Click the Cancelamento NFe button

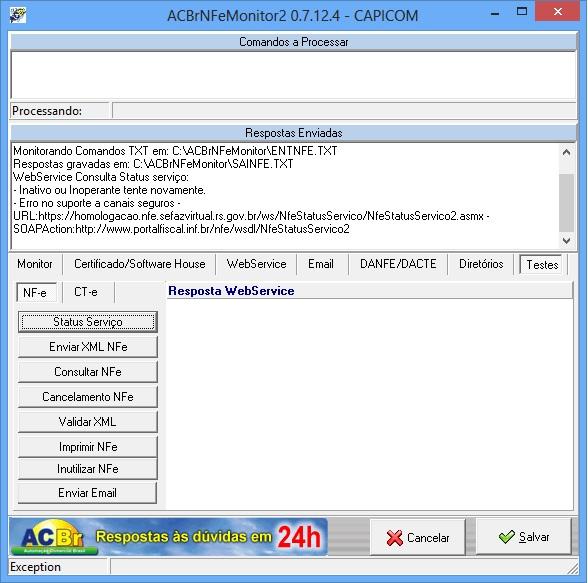pos(88,397)
